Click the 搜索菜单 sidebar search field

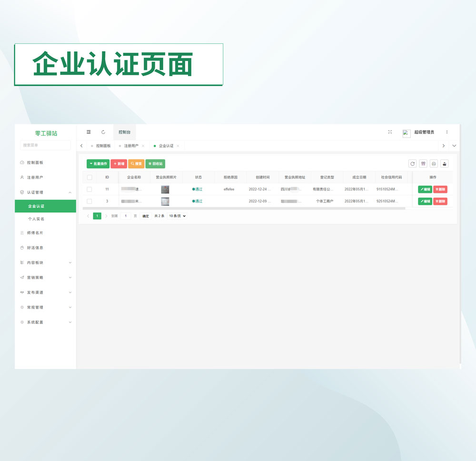click(x=45, y=145)
